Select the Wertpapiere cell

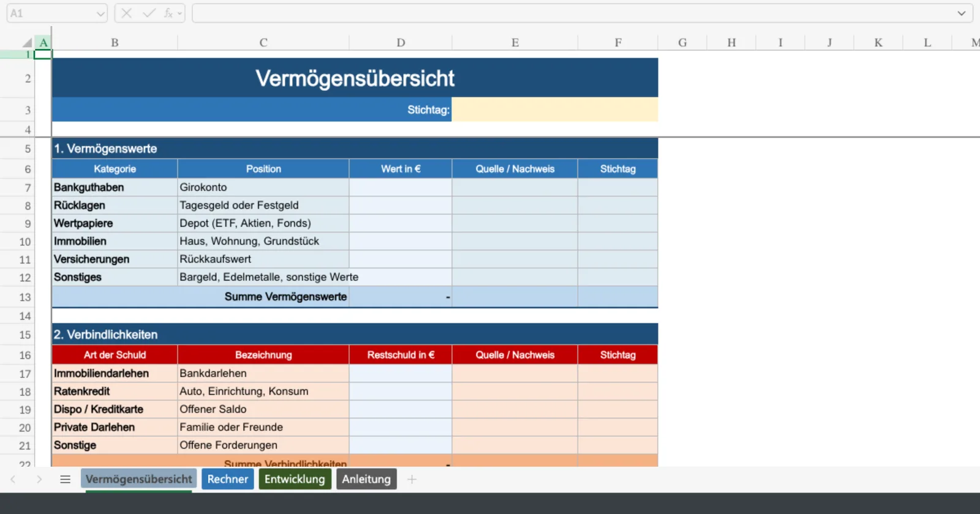[x=115, y=223]
